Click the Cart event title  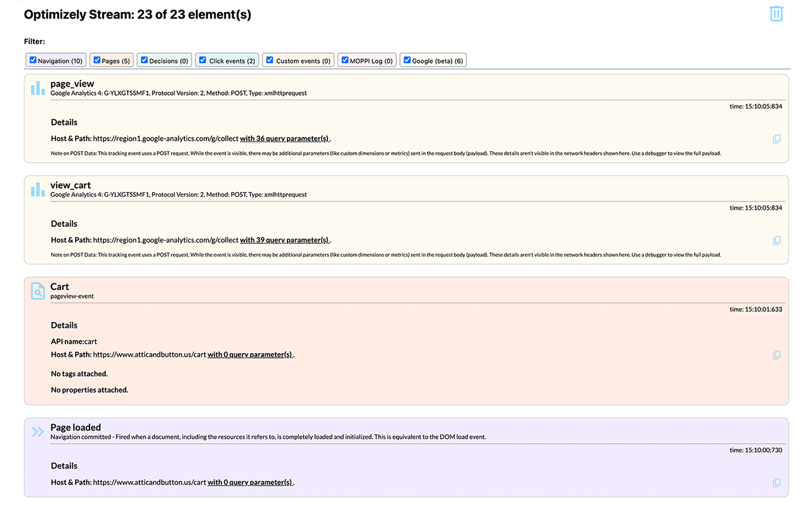click(60, 286)
